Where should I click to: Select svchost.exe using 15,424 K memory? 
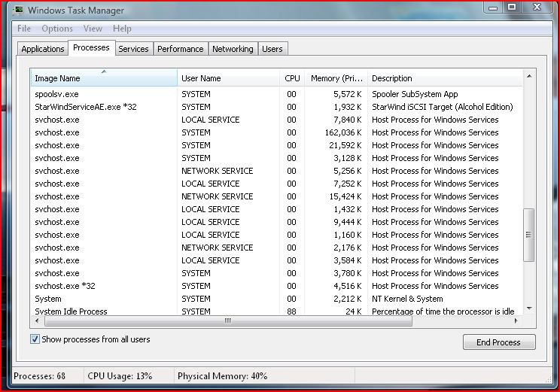pyautogui.click(x=276, y=196)
